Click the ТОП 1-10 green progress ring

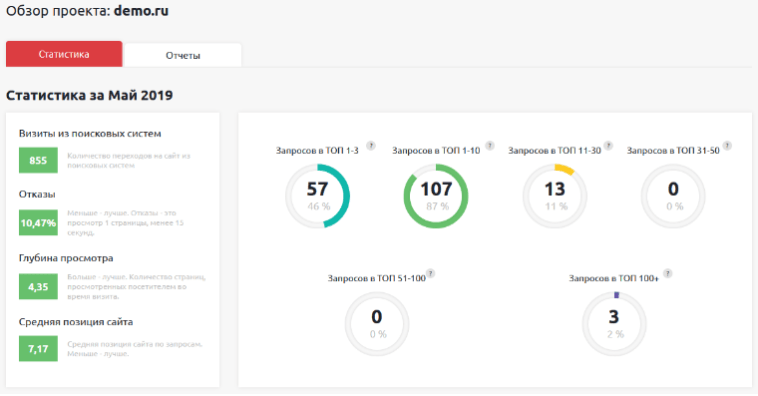(436, 196)
